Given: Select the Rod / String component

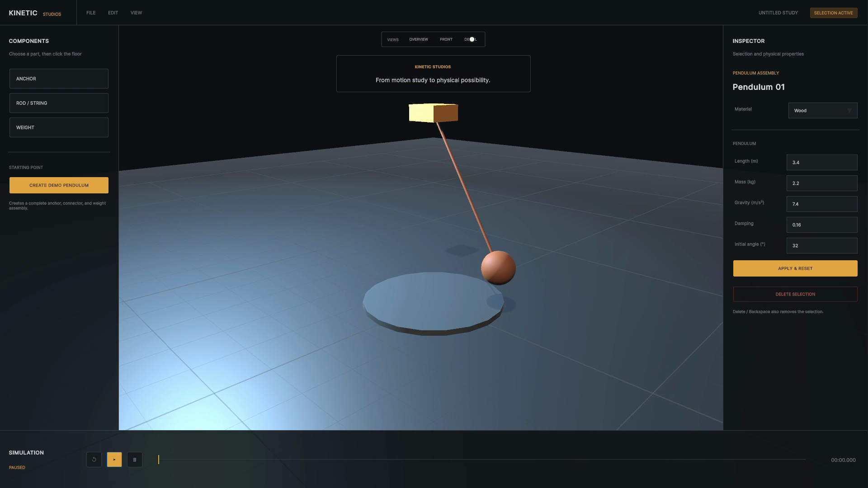Looking at the screenshot, I should 59,103.
